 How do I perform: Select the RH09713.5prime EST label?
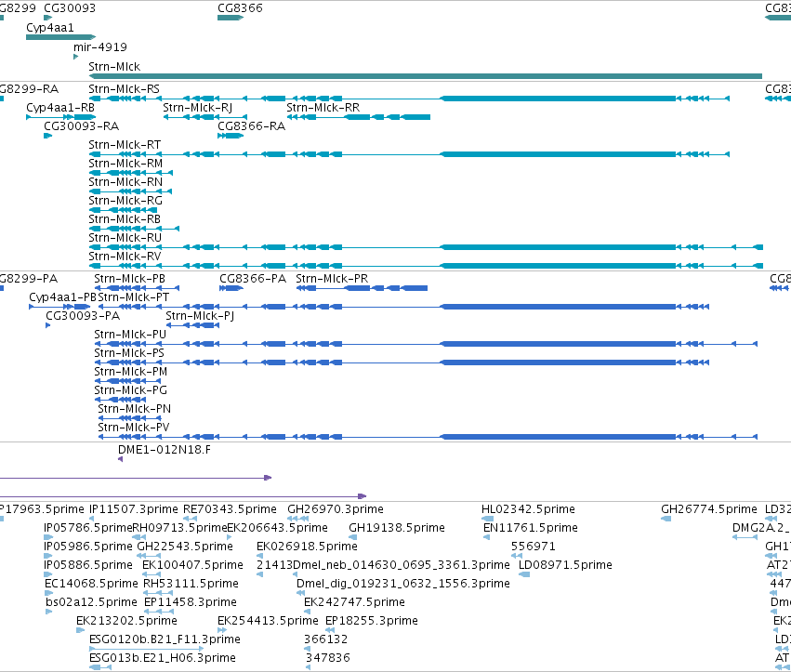(179, 528)
